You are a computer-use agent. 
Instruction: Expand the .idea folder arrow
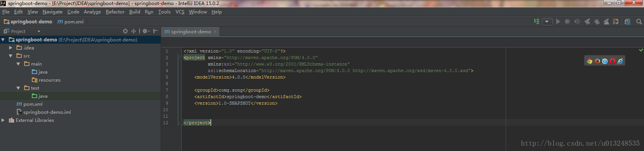pos(11,48)
